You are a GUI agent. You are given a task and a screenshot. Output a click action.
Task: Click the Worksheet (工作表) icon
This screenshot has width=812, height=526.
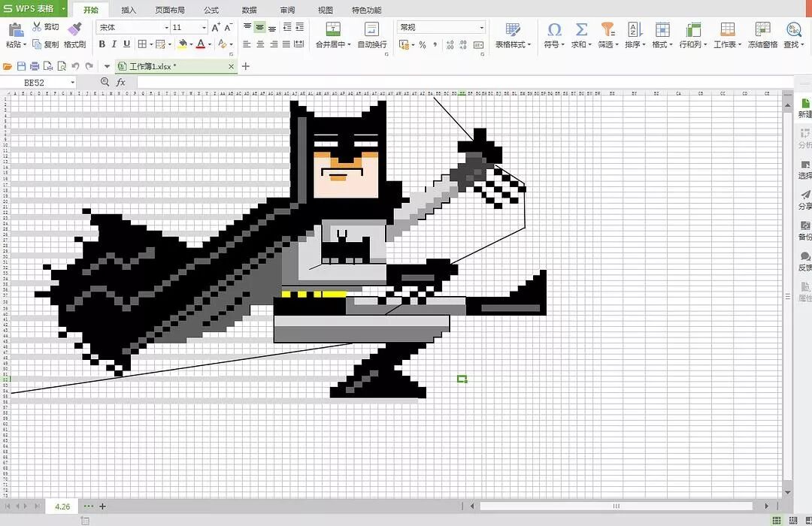[x=728, y=29]
